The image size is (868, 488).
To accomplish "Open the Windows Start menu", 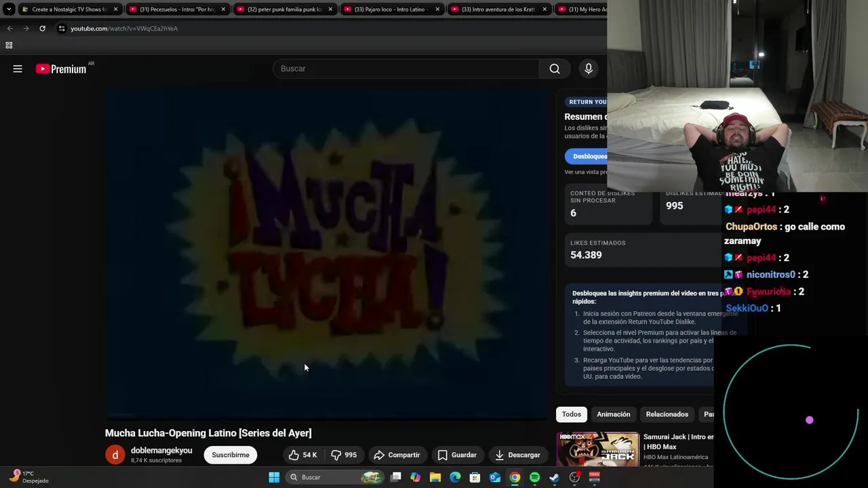I will (274, 477).
